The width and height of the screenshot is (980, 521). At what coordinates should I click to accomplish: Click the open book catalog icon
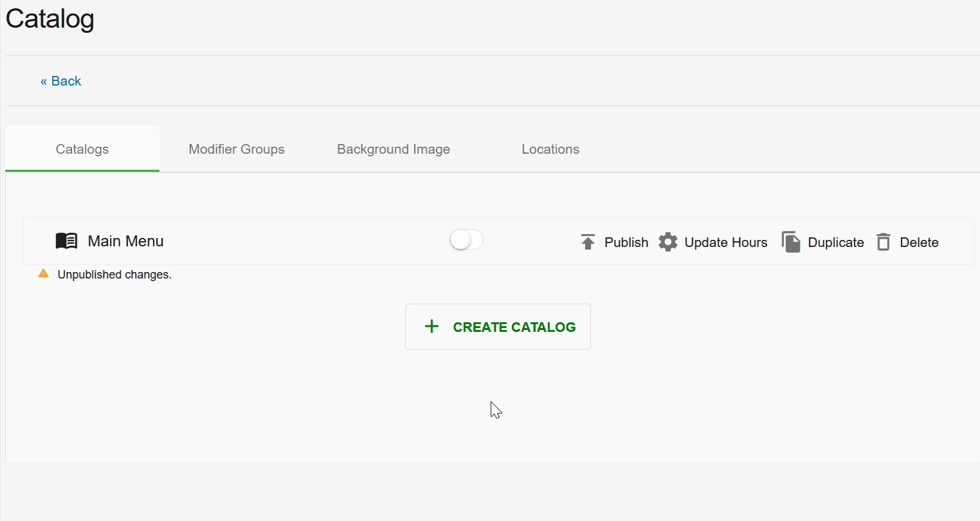click(x=66, y=241)
